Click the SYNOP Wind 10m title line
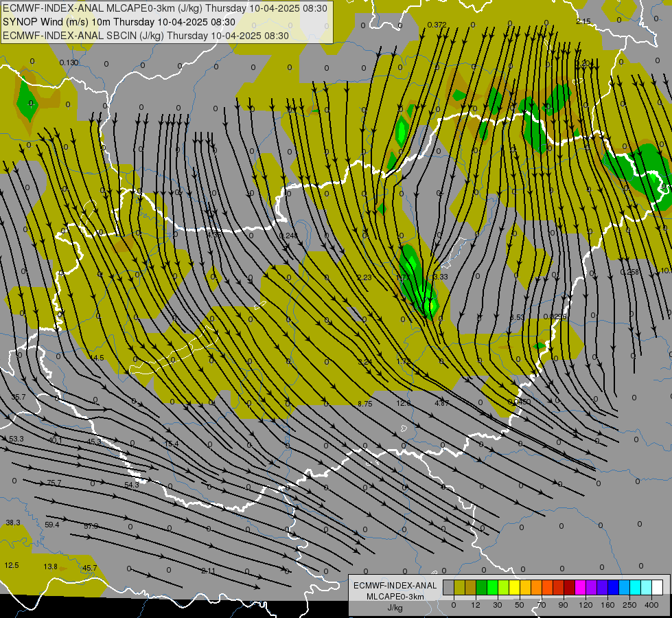Viewport: 672px width, 618px height. click(119, 22)
